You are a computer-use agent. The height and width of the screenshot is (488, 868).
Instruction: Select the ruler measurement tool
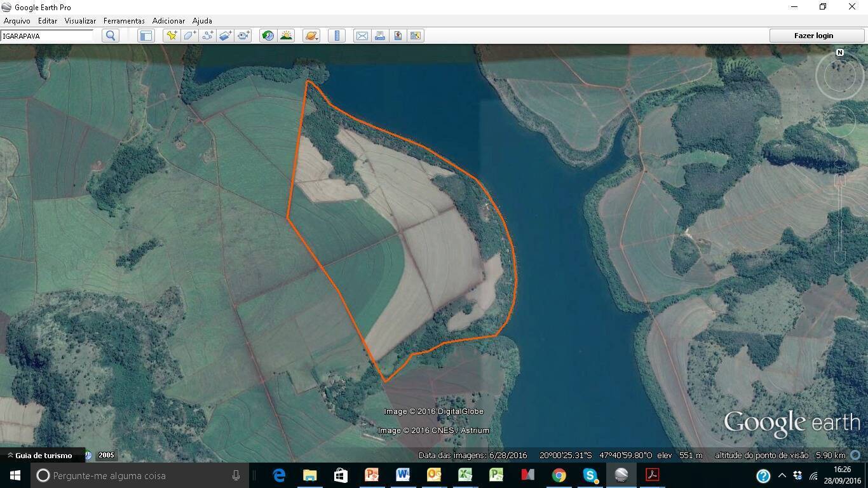pos(337,36)
